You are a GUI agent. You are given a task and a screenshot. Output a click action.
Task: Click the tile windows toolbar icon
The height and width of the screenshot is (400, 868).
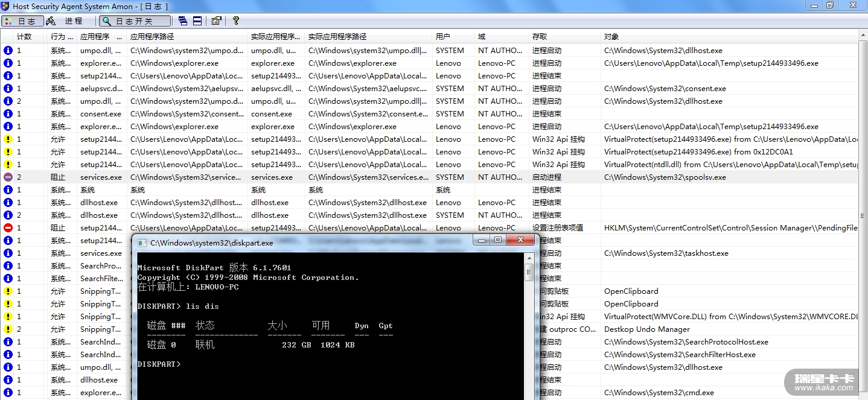(x=197, y=21)
